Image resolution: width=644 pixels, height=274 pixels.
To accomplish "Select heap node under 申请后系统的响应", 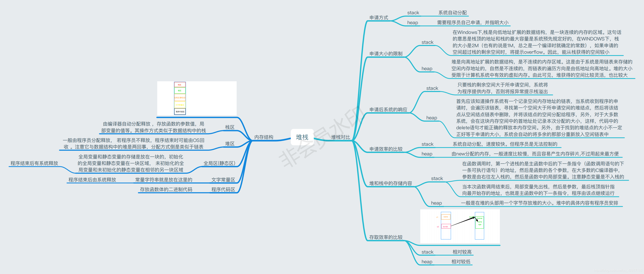I will (432, 118).
